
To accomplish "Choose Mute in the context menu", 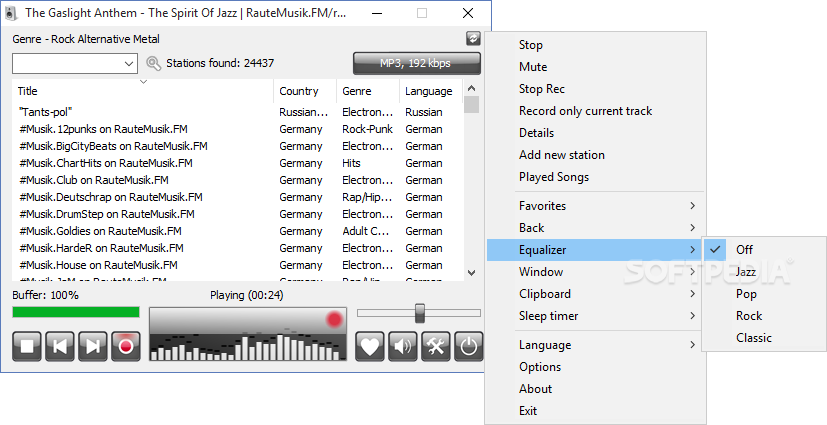I will [595, 67].
